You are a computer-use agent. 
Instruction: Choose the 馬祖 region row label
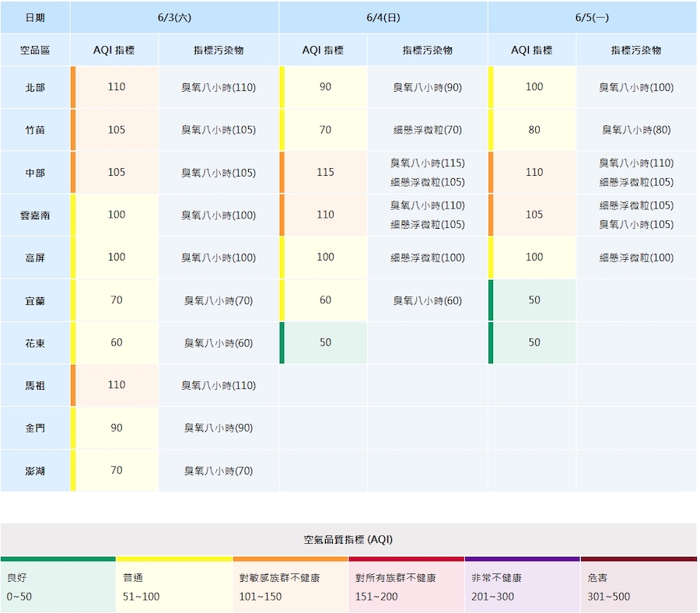coord(35,386)
